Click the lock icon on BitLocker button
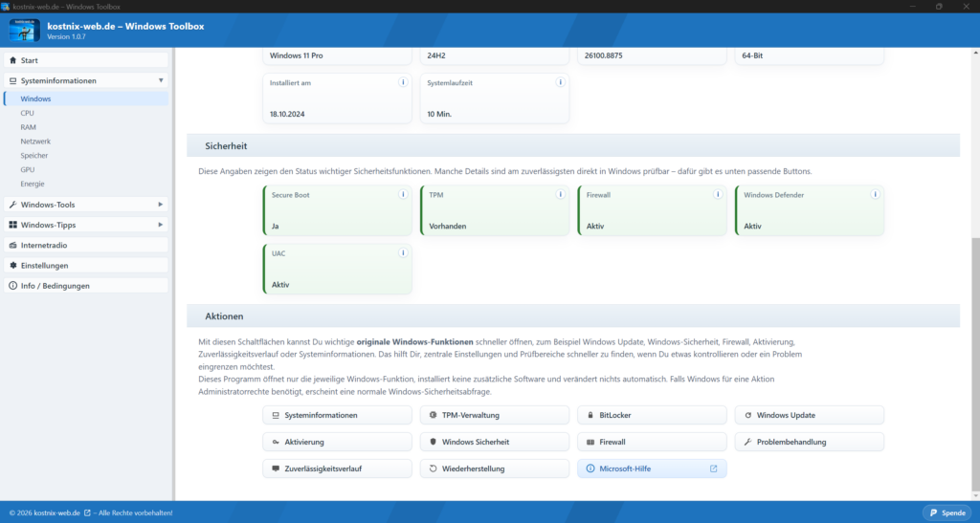980x523 pixels. [x=590, y=415]
